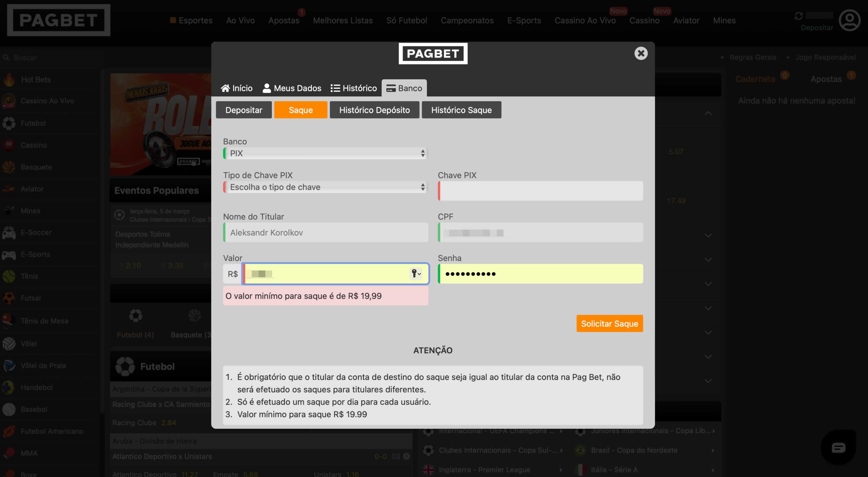Click the Saque sub-tab button
Screen dimensions: 868x477
click(x=301, y=110)
